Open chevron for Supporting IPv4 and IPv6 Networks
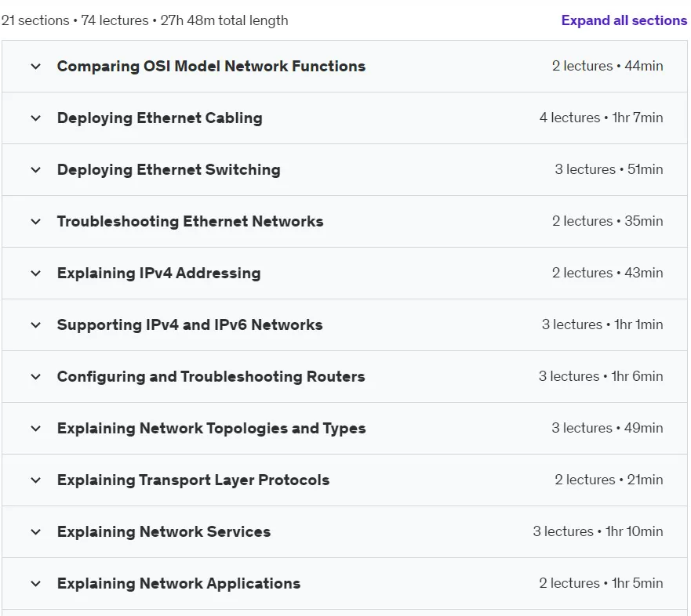Image resolution: width=691 pixels, height=616 pixels. [36, 325]
